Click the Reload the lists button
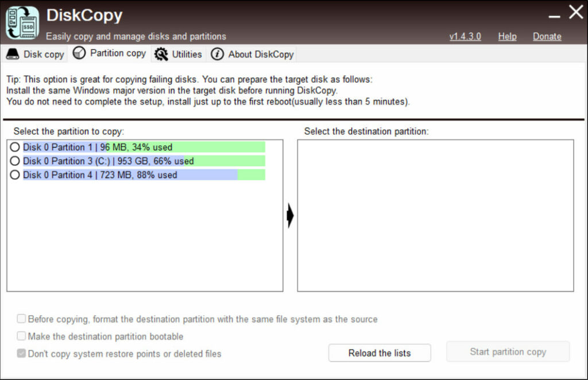 point(380,353)
